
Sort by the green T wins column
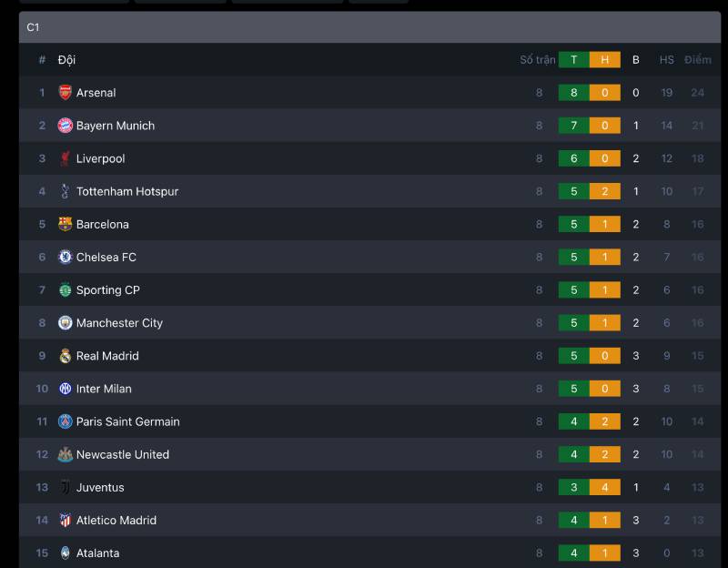[574, 60]
